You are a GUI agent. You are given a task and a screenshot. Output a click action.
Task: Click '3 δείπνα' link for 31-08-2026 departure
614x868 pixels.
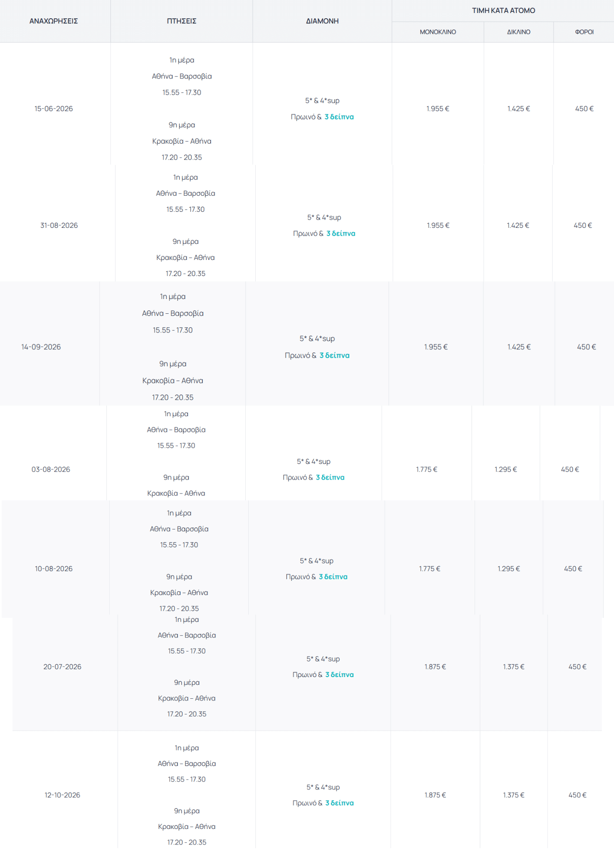(341, 233)
